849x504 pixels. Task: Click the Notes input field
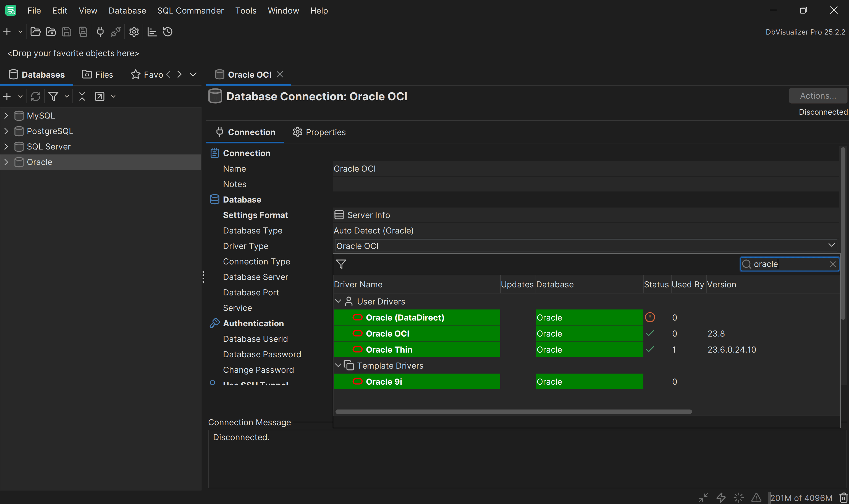(586, 184)
